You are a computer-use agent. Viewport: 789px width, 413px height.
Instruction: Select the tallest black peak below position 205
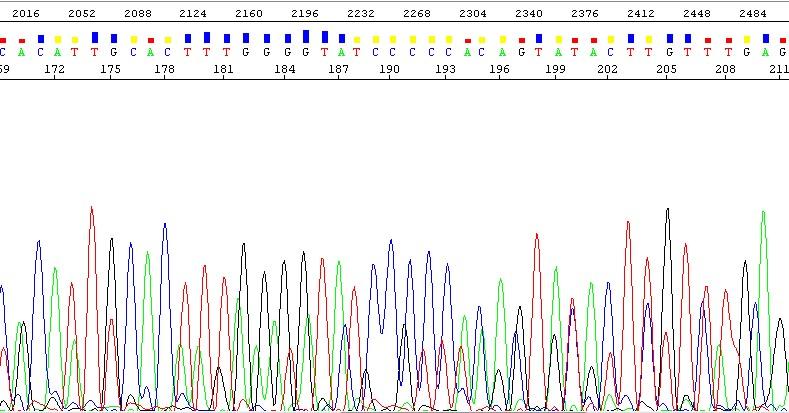coord(667,212)
